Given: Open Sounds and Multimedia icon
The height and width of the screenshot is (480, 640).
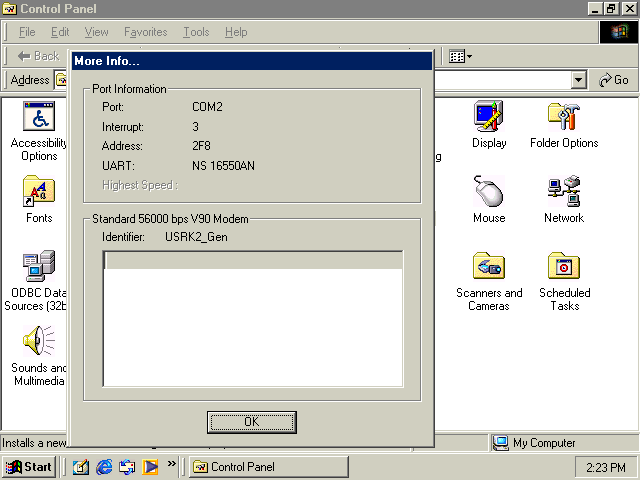Looking at the screenshot, I should click(x=39, y=341).
